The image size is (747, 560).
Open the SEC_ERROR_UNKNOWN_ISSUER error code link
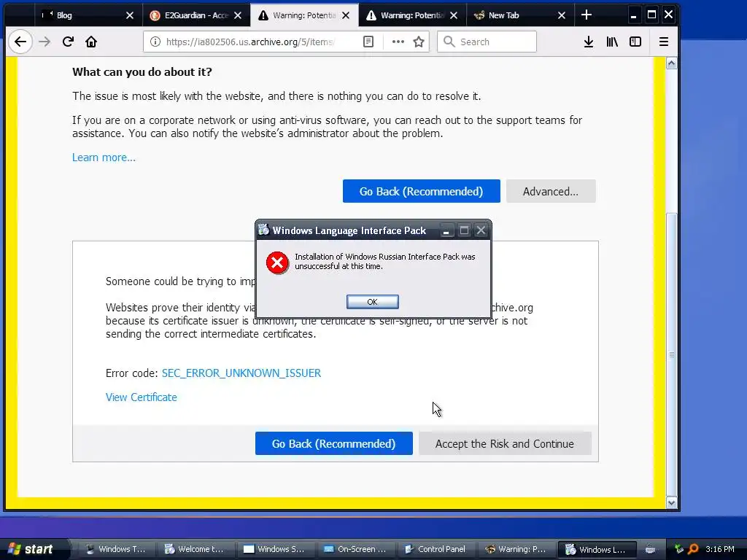pos(241,373)
